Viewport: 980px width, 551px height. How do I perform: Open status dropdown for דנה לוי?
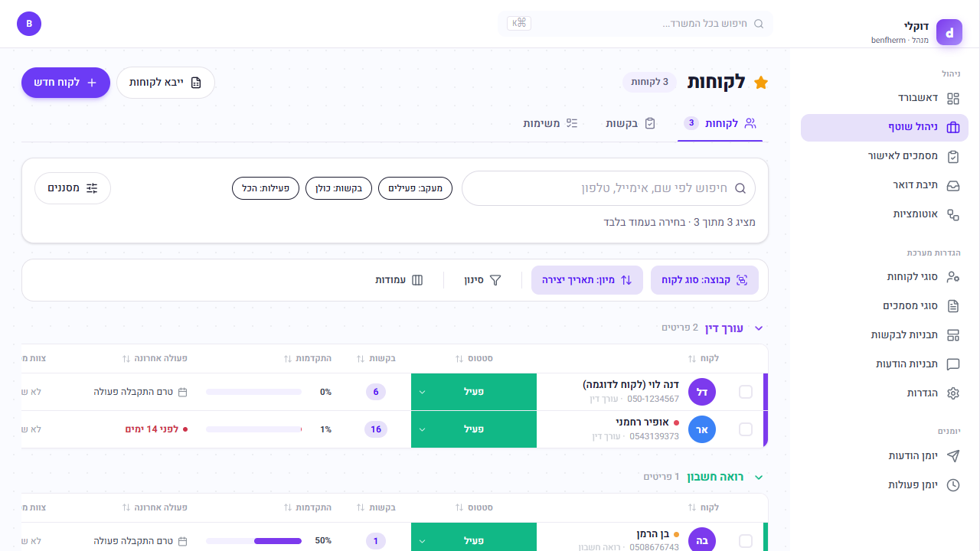click(x=474, y=392)
